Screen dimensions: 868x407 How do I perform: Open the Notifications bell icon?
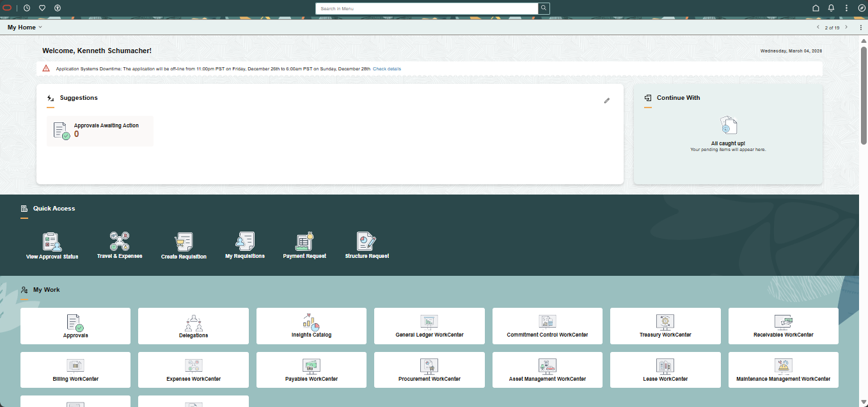click(x=831, y=8)
